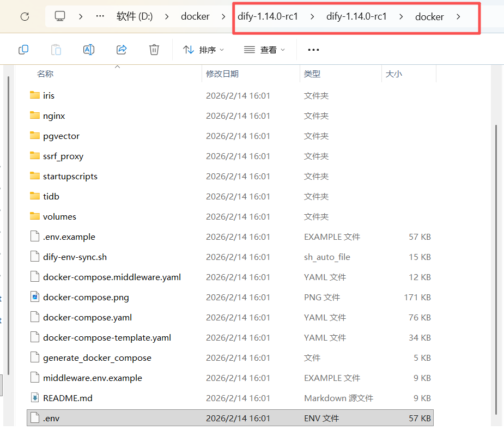Click the Refresh icon in the address bar
This screenshot has width=504, height=430.
click(x=25, y=16)
